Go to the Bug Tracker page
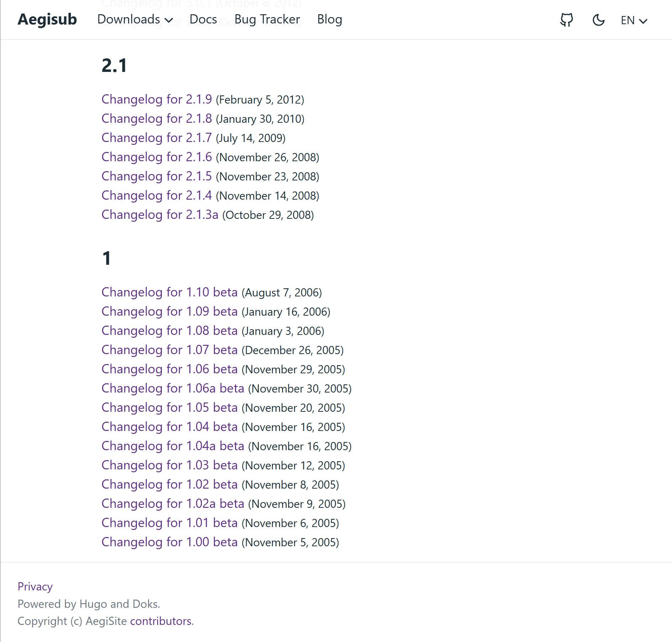The height and width of the screenshot is (642, 672). click(x=267, y=19)
